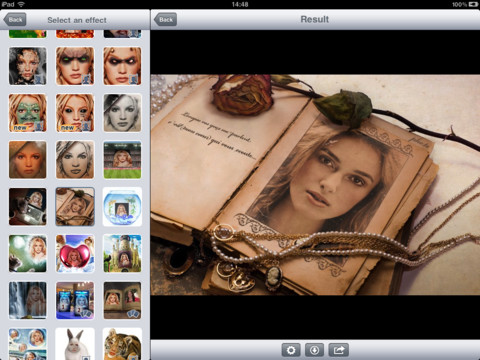Choose the white rabbit effect
The image size is (480, 360).
click(75, 344)
